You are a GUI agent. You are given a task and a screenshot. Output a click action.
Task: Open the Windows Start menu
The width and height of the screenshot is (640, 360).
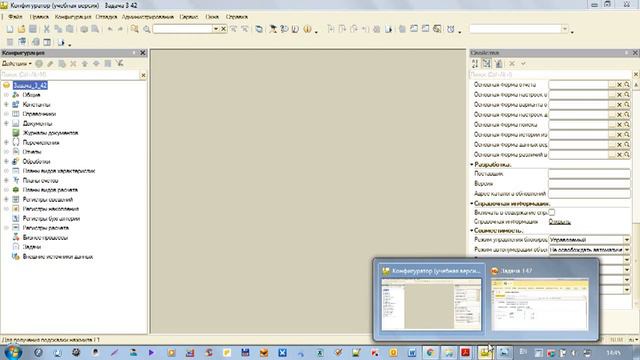(x=13, y=352)
